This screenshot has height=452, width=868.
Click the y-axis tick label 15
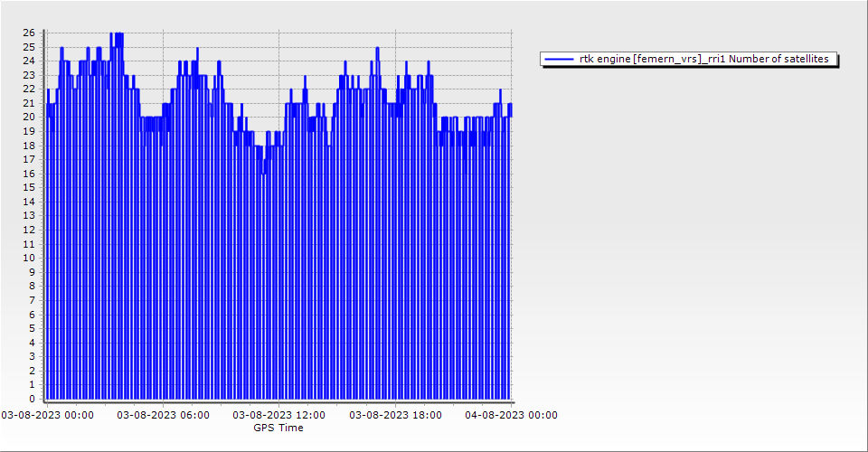pos(29,188)
